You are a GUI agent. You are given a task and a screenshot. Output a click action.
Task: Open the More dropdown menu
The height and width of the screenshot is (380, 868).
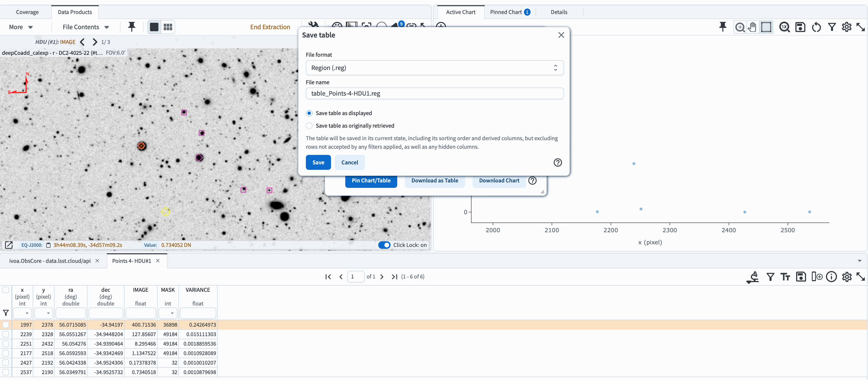(21, 27)
